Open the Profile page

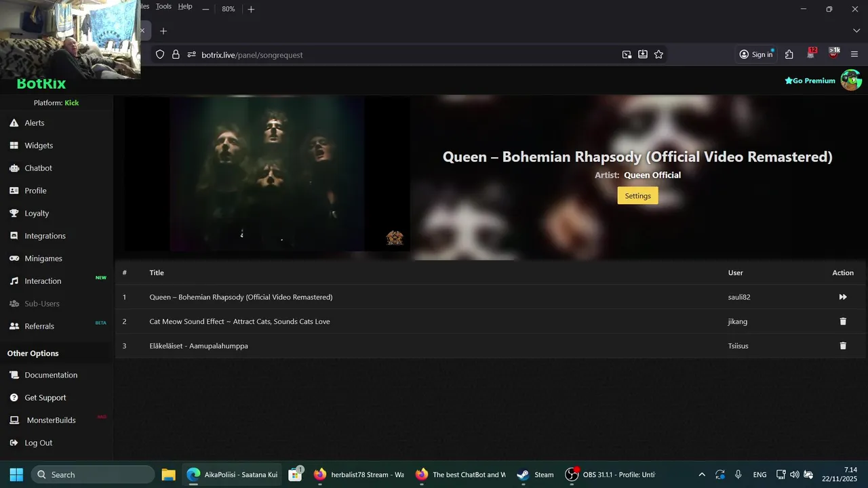coord(35,190)
